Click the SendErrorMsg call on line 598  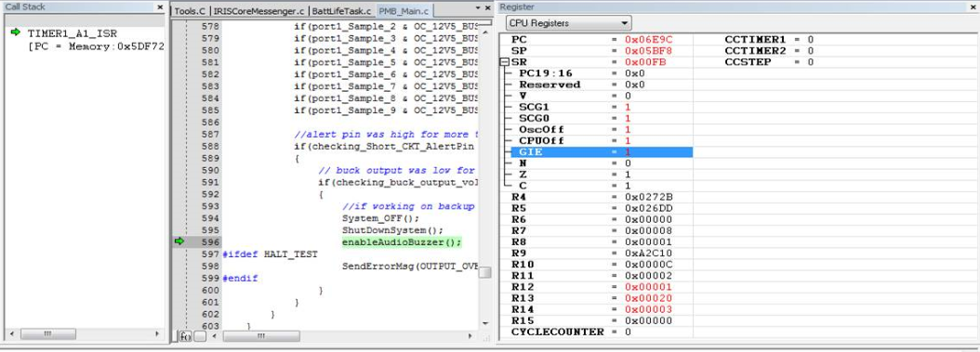click(x=409, y=267)
